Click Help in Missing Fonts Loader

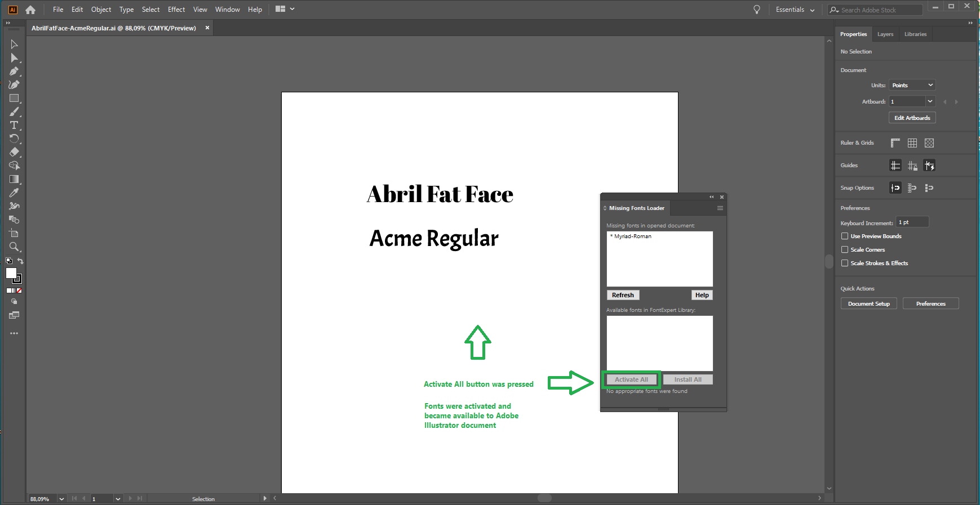point(702,295)
